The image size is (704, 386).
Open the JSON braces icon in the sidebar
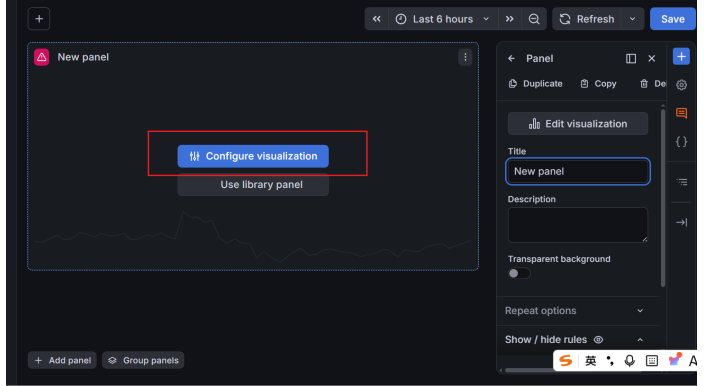coord(681,142)
